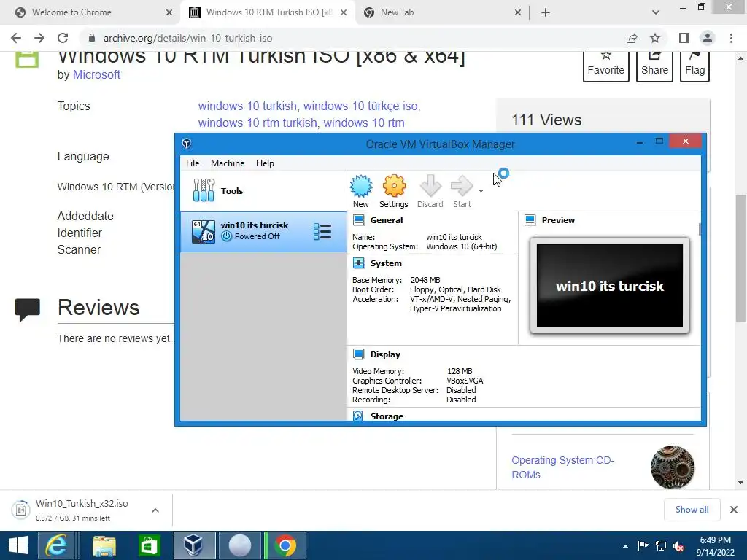Open the Microsoft author link
747x560 pixels.
(96, 75)
